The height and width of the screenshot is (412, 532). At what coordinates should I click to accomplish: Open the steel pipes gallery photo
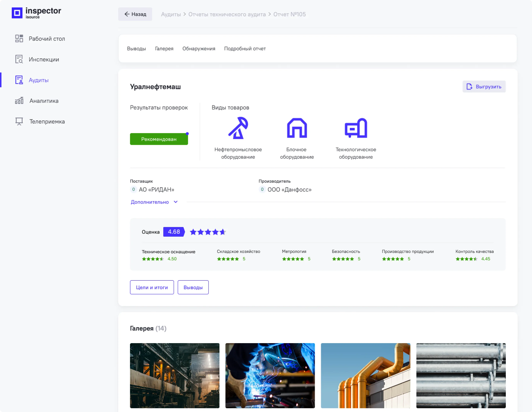point(461,375)
